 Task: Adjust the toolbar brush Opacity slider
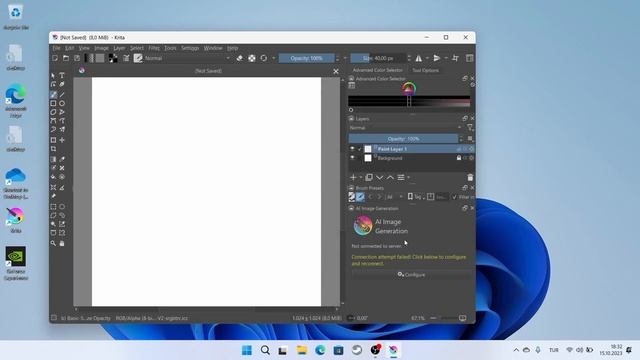(307, 58)
